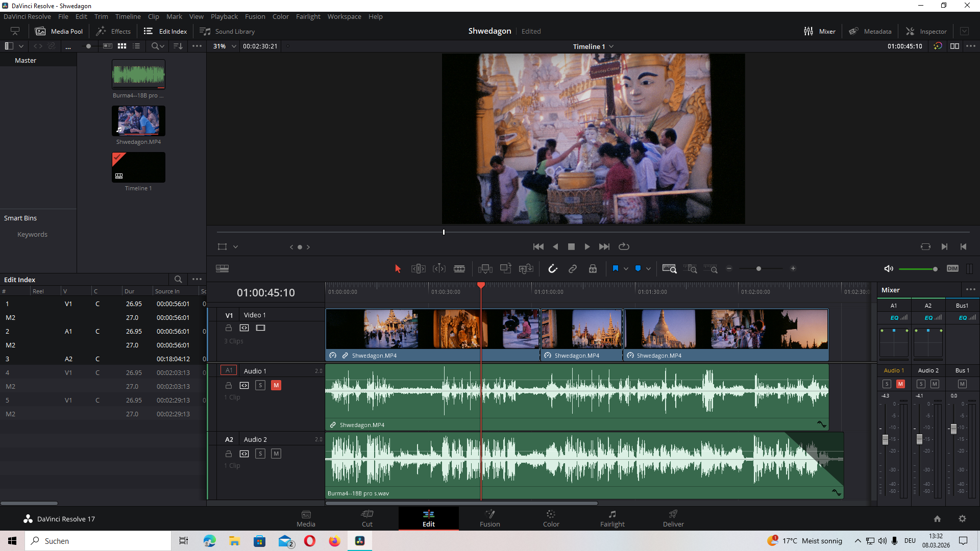Image resolution: width=980 pixels, height=551 pixels.
Task: Solo the Audio 2 track
Action: [260, 454]
